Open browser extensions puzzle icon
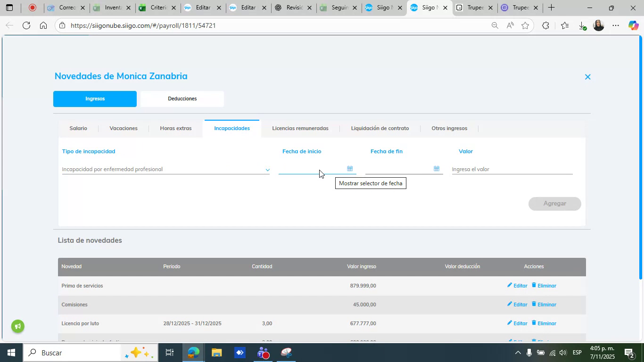Screen dimensions: 644x362 [545, 25]
